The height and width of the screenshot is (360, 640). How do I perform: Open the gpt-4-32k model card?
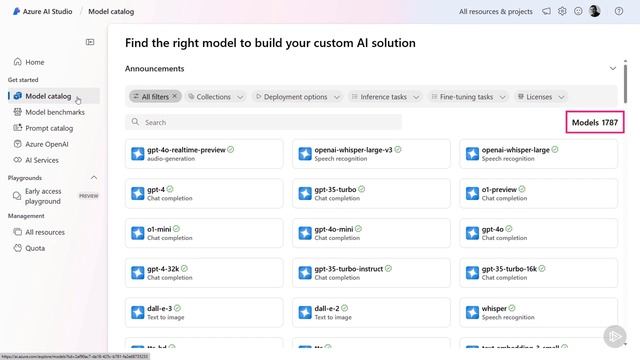click(x=204, y=273)
